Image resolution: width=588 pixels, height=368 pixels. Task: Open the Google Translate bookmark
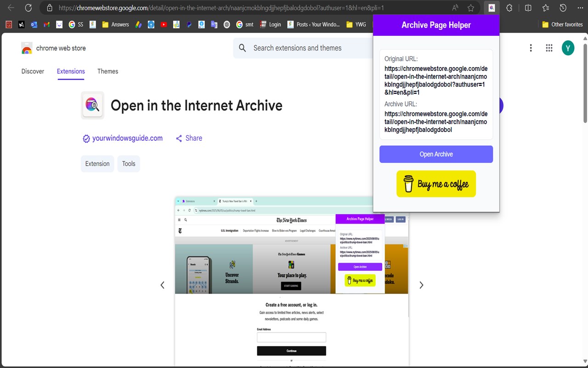[214, 24]
